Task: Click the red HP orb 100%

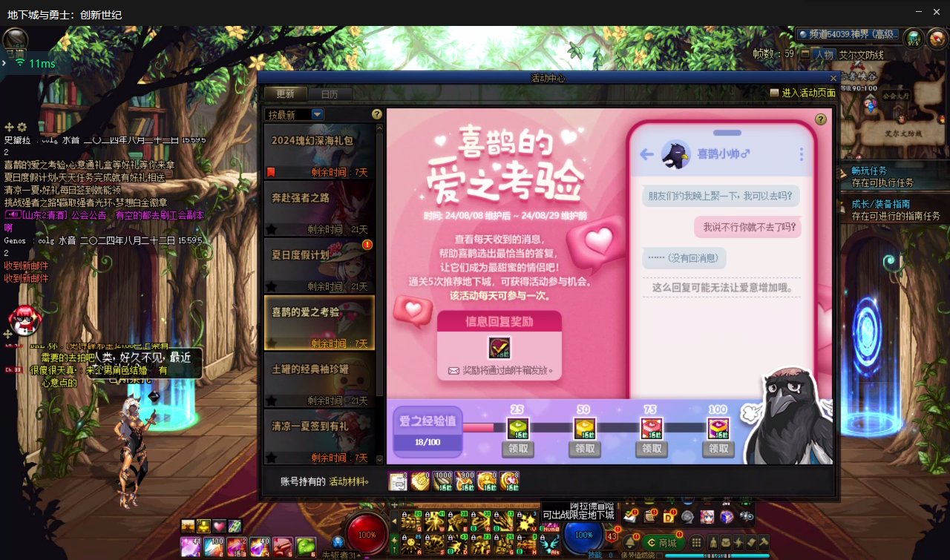Action: click(x=367, y=533)
